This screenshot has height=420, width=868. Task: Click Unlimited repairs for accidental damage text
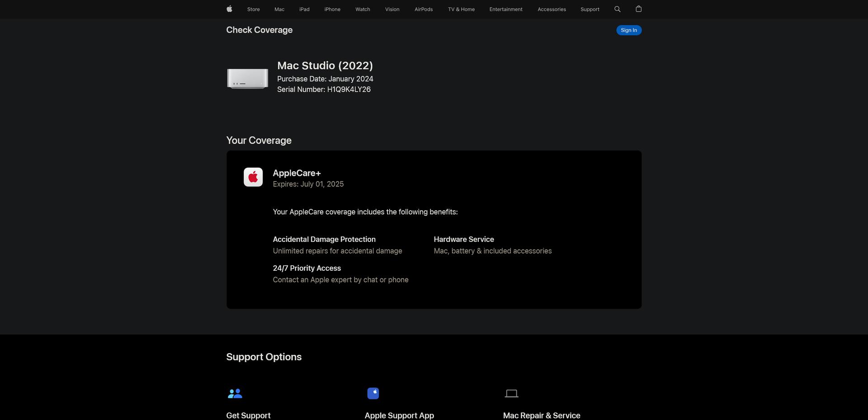[337, 251]
